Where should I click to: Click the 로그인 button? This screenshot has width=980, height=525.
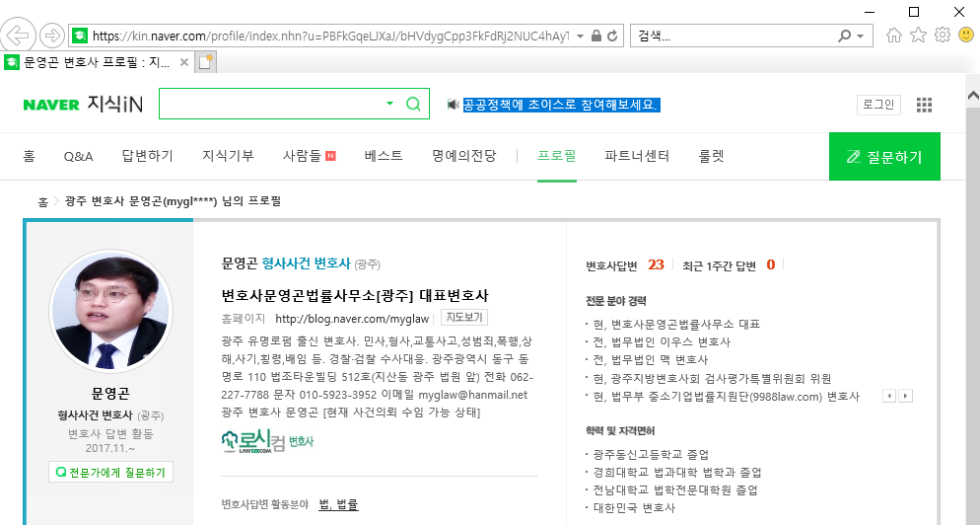click(x=877, y=105)
